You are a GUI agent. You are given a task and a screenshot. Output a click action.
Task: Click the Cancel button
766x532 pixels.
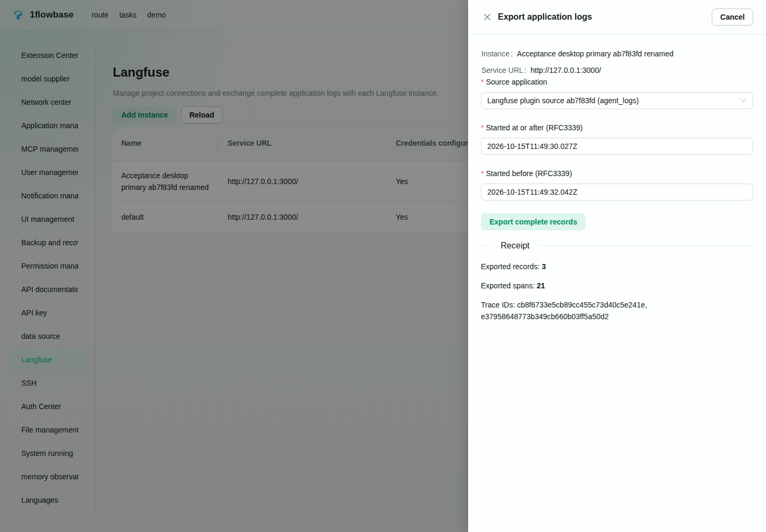pyautogui.click(x=732, y=17)
